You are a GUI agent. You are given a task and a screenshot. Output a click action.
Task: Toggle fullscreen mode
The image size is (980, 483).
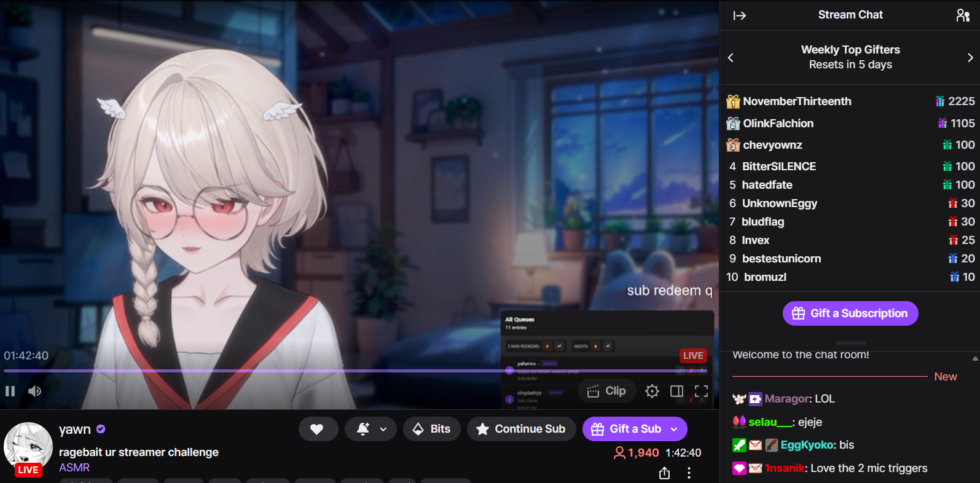(x=701, y=391)
